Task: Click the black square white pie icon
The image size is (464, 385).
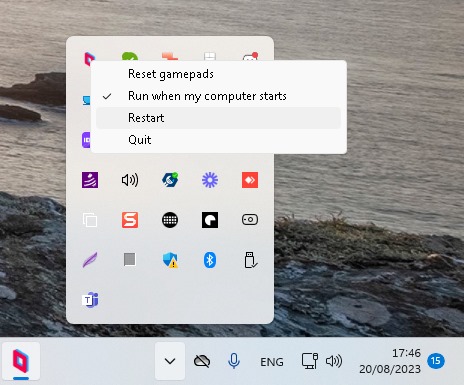Action: (210, 220)
